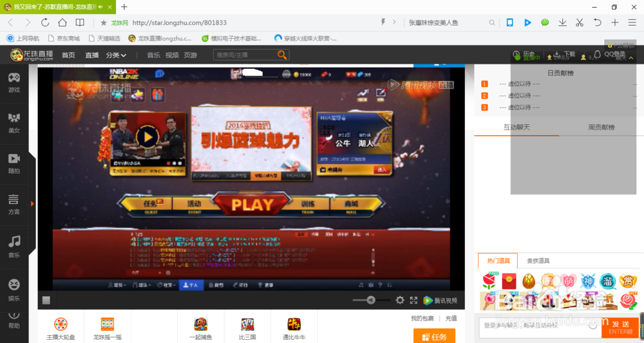Open the 方言 sidebar category
Viewport: 644px width, 343px height.
click(14, 205)
